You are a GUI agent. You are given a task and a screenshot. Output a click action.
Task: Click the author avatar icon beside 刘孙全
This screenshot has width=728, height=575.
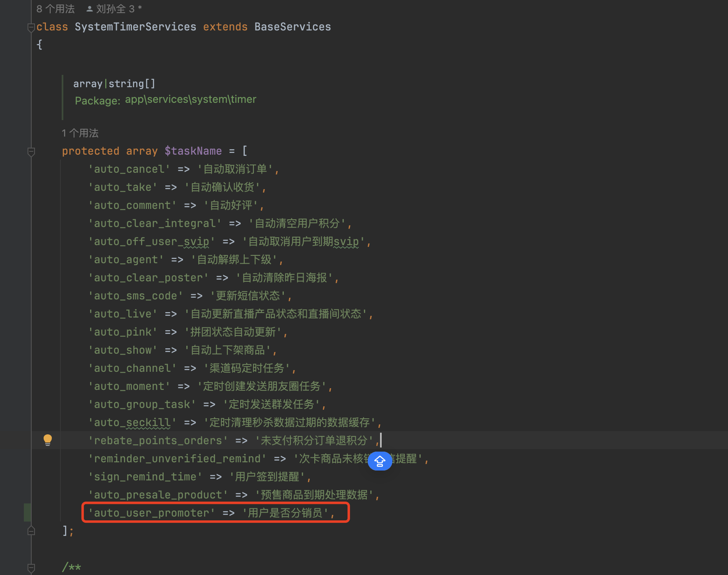[89, 8]
